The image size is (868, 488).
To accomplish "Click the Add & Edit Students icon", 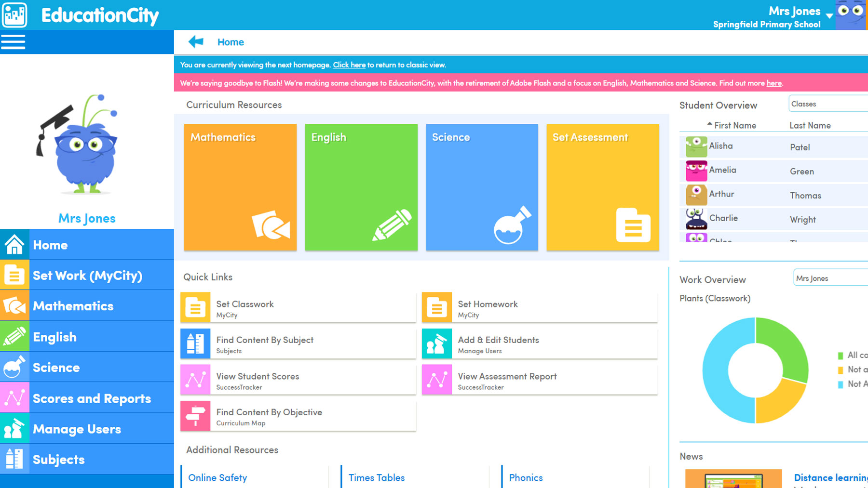I will [436, 343].
